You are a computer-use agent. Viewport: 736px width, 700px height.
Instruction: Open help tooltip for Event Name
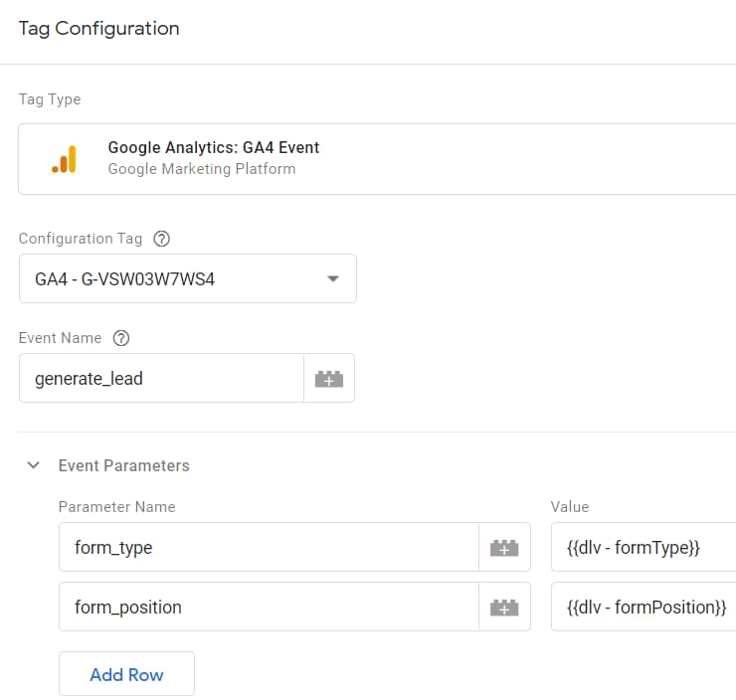(121, 338)
